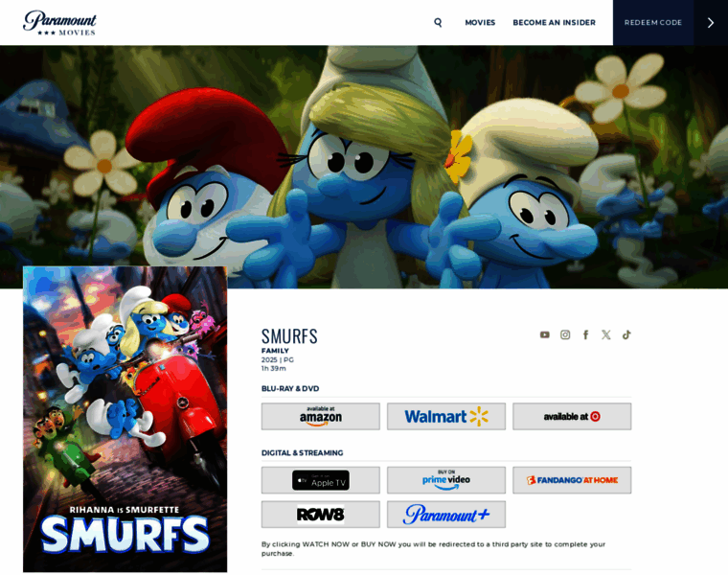Open the YouTube social icon
This screenshot has height=575, width=728.
pyautogui.click(x=545, y=334)
